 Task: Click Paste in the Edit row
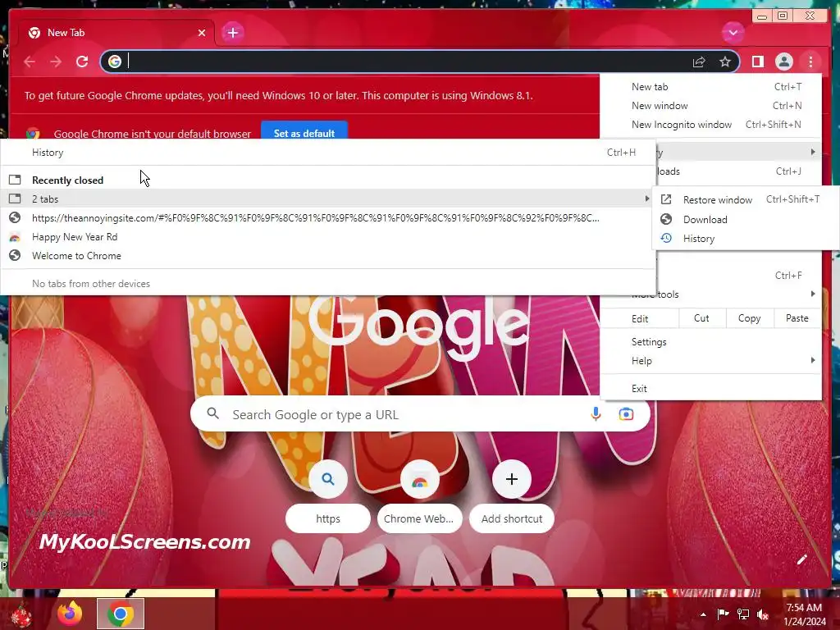click(x=797, y=318)
